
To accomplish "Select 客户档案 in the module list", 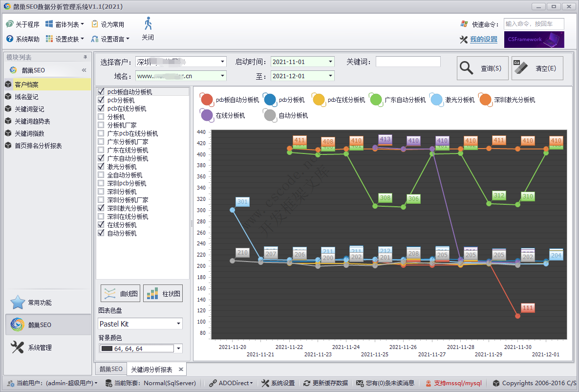I will point(47,84).
